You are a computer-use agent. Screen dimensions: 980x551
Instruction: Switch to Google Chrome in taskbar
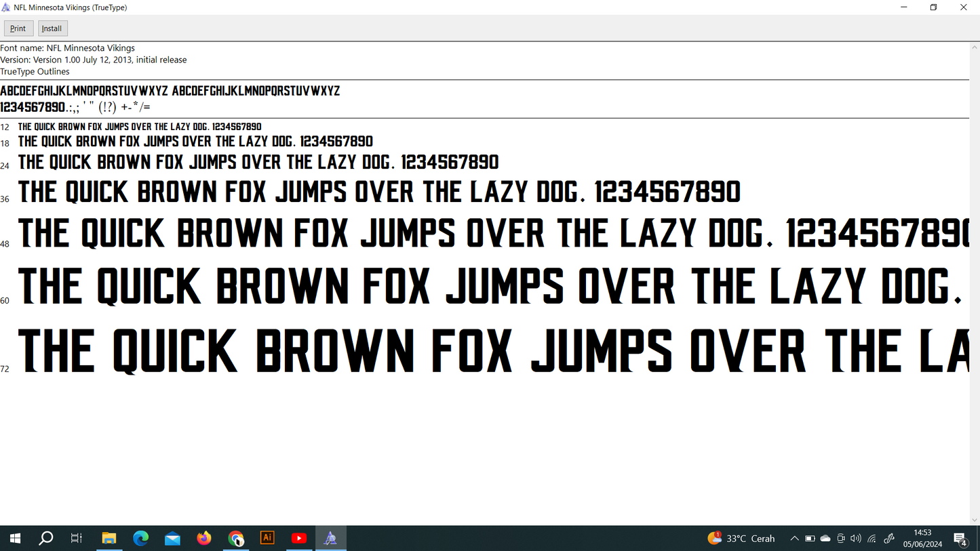click(236, 538)
